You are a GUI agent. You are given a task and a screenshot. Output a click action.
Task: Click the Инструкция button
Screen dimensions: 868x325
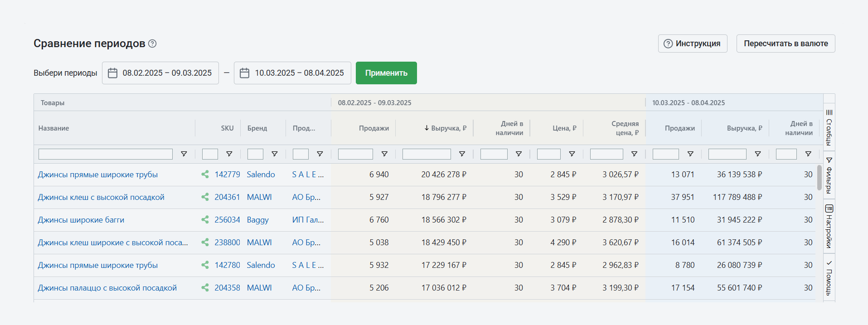click(693, 44)
